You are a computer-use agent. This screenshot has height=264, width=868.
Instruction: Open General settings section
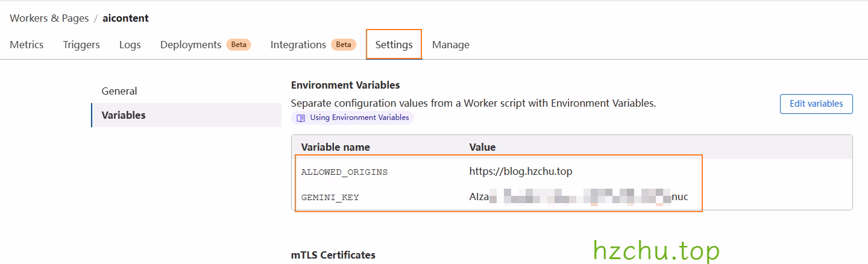pos(119,91)
